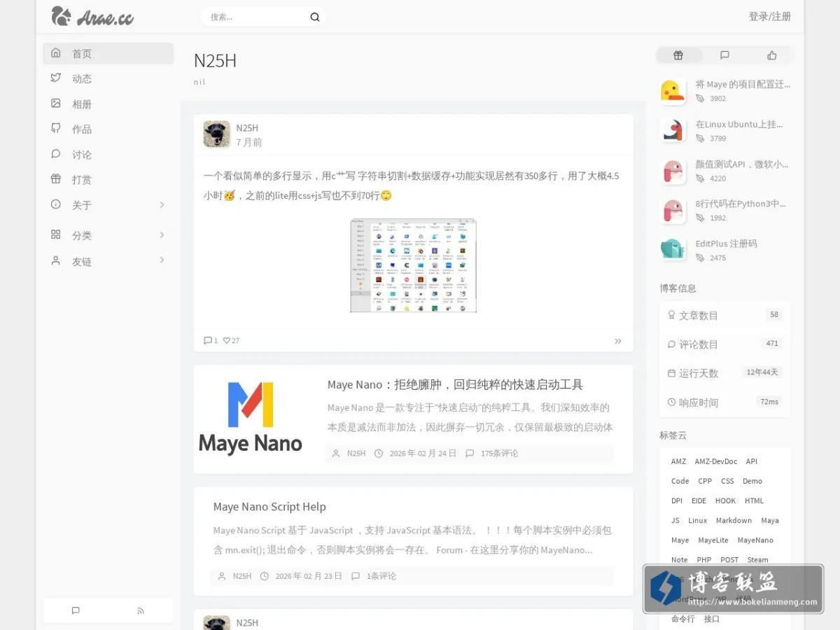Like the post with the heart icon 27

[x=227, y=341]
